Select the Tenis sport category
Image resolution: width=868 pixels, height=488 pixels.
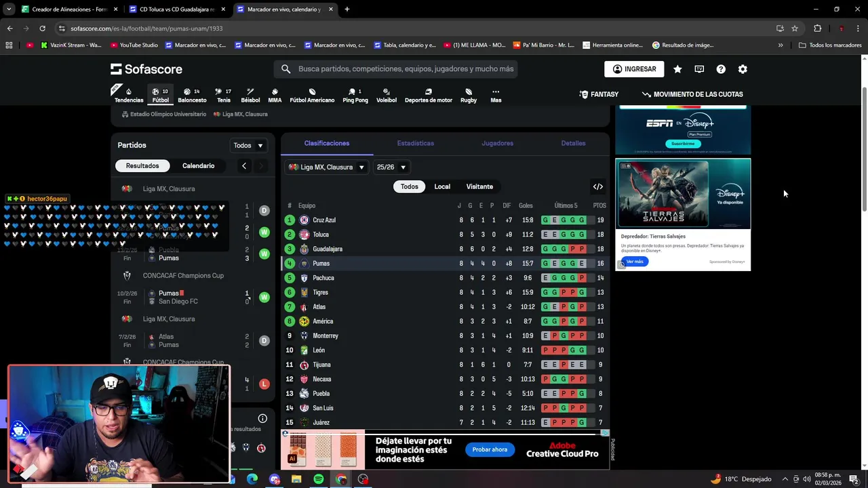(x=224, y=96)
